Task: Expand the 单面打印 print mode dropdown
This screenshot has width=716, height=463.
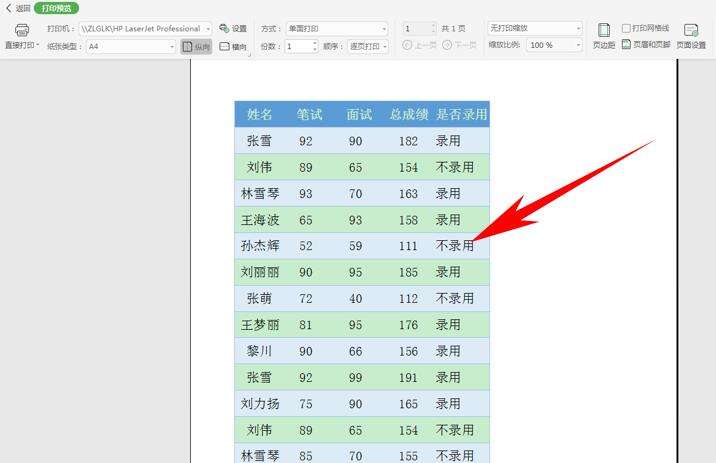Action: click(383, 29)
